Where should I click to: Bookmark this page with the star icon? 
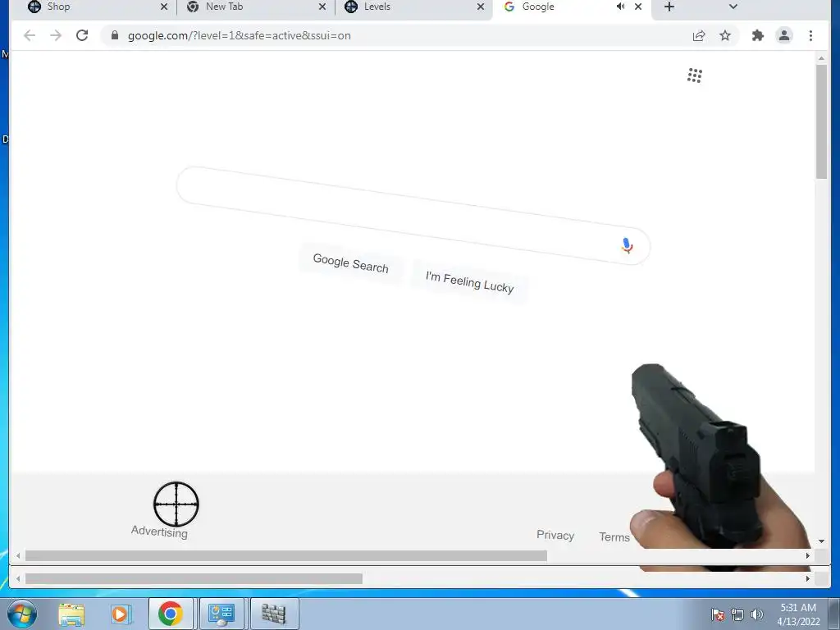725,36
